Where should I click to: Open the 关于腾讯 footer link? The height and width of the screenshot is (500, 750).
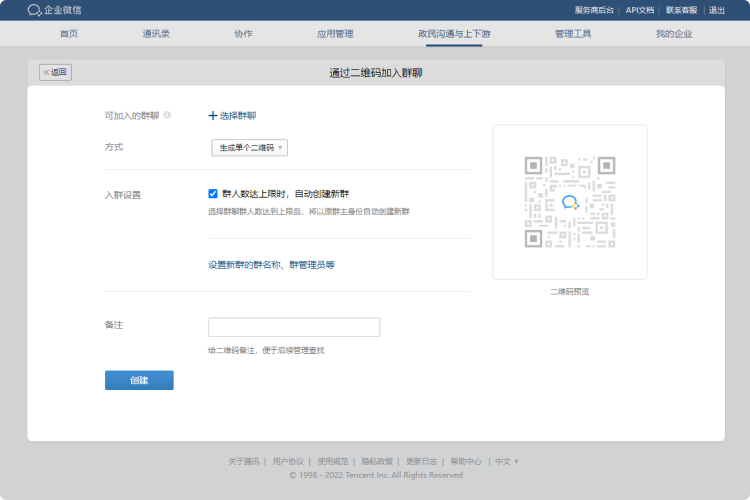(x=243, y=461)
